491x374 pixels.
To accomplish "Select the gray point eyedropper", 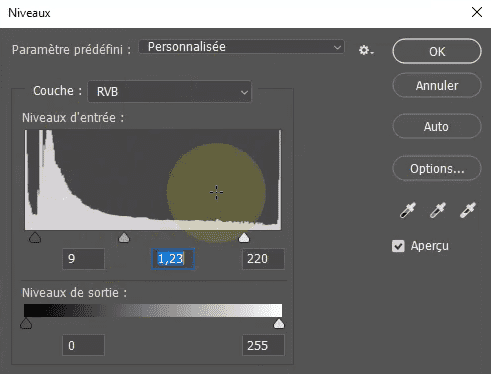I will [x=438, y=210].
